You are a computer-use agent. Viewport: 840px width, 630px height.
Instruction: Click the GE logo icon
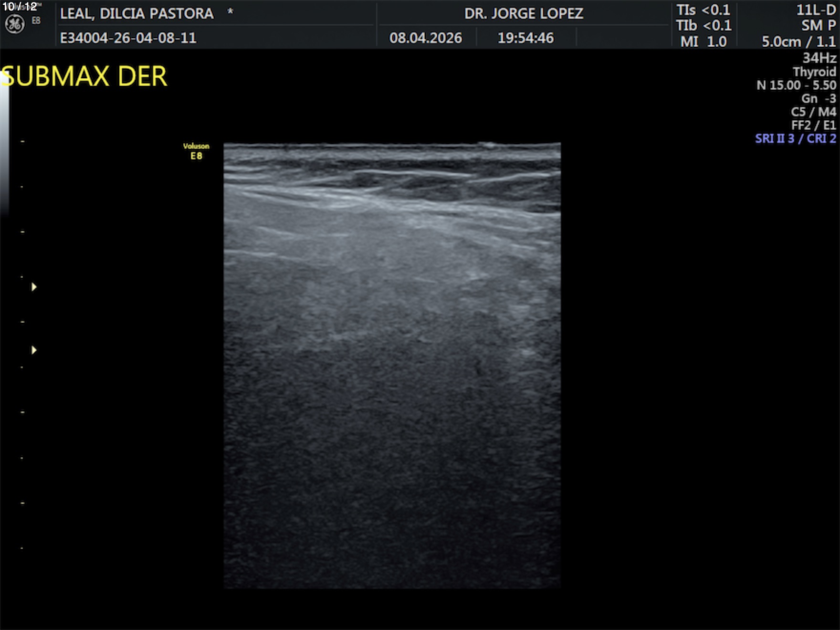(14, 24)
